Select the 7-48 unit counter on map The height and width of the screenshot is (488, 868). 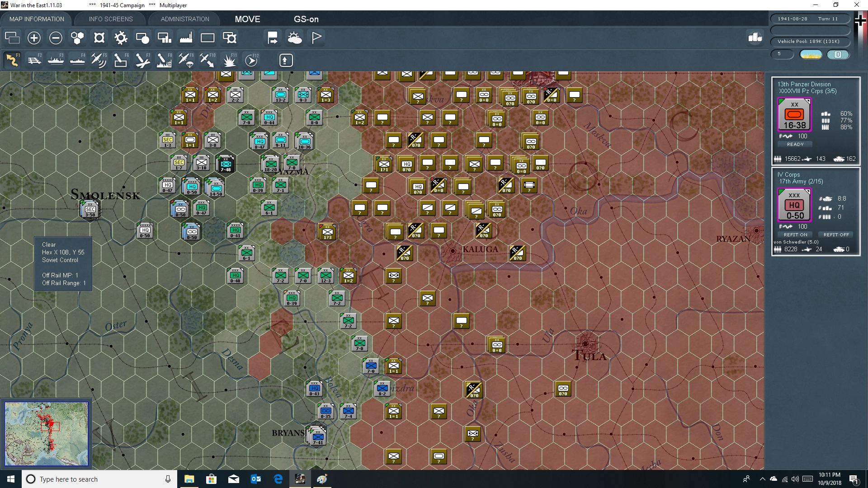pyautogui.click(x=225, y=164)
